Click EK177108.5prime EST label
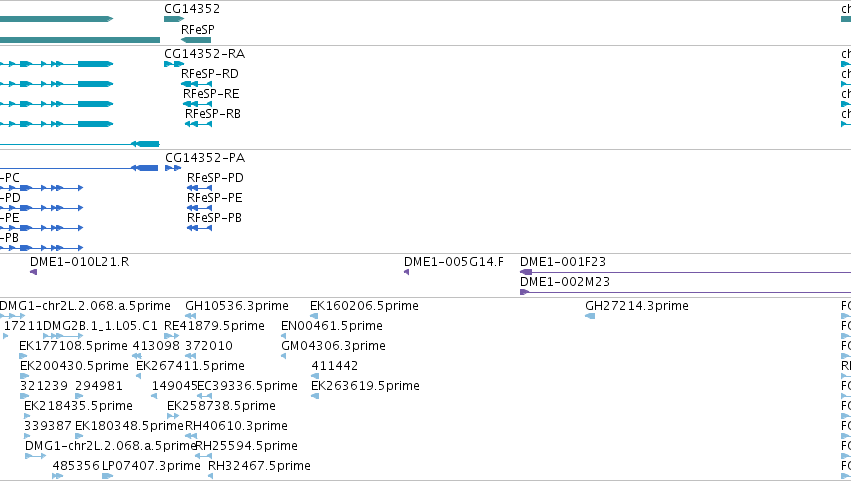Screen dimensions: 851x481 (73, 346)
